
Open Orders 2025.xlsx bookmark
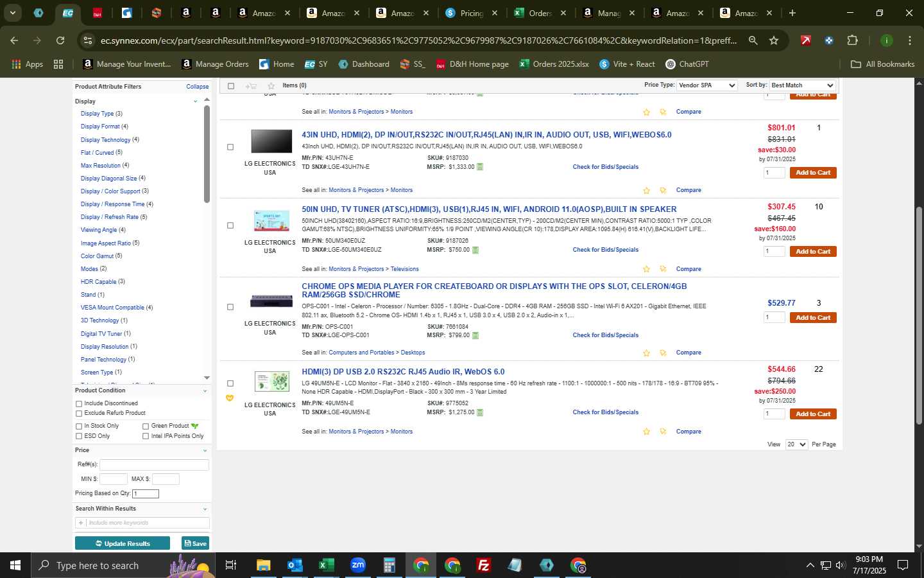(x=554, y=64)
